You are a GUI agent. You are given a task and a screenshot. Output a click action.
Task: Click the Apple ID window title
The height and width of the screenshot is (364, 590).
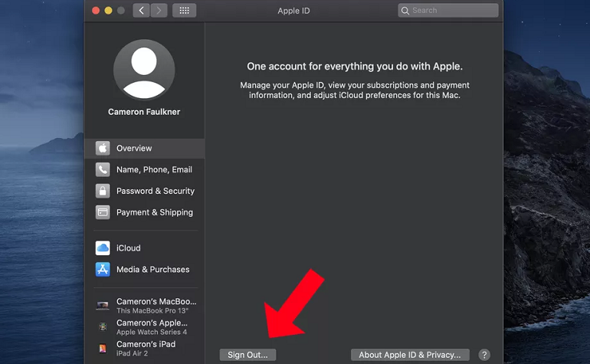(x=294, y=11)
